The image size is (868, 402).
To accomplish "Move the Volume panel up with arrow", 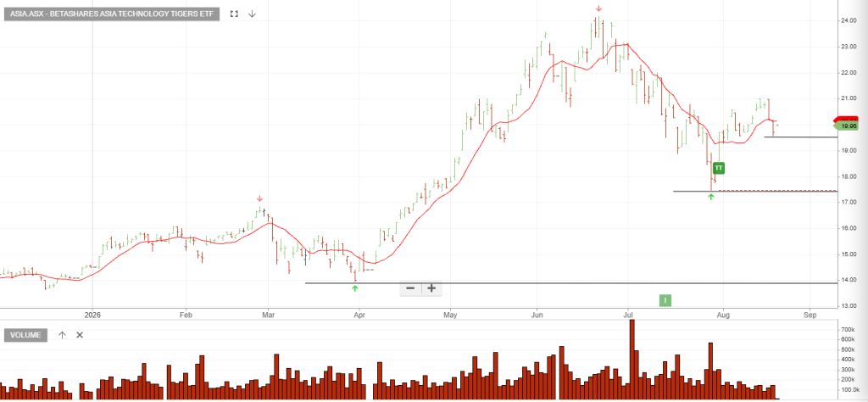I will 62,335.
